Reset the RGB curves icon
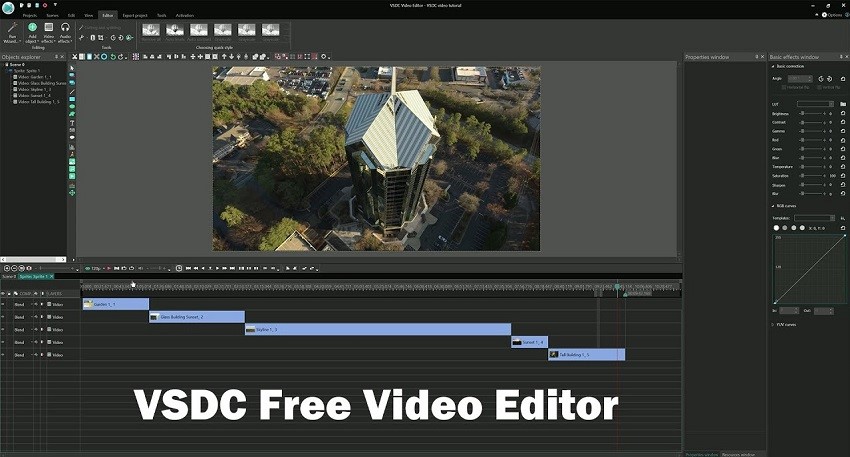The width and height of the screenshot is (850, 457). [x=843, y=228]
